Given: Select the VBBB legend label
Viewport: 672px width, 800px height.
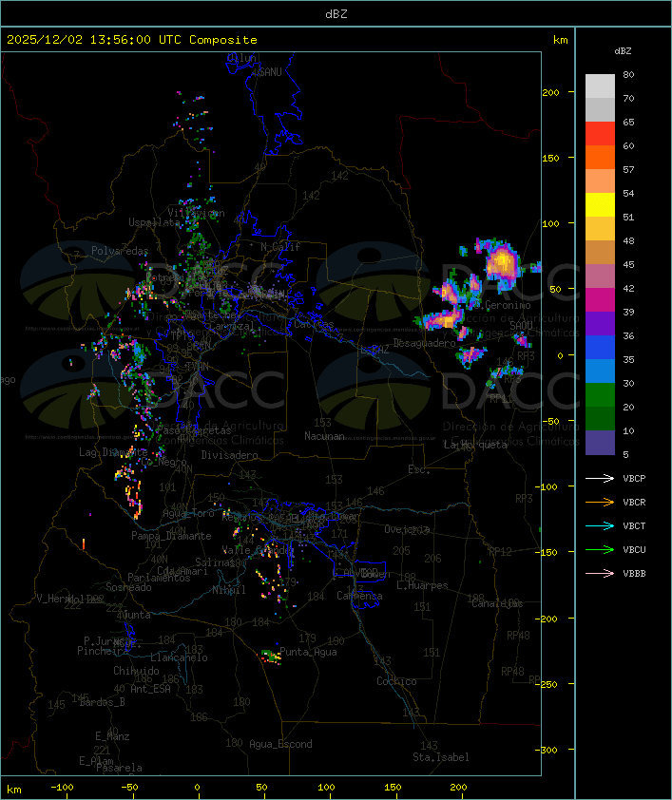Looking at the screenshot, I should pyautogui.click(x=634, y=574).
